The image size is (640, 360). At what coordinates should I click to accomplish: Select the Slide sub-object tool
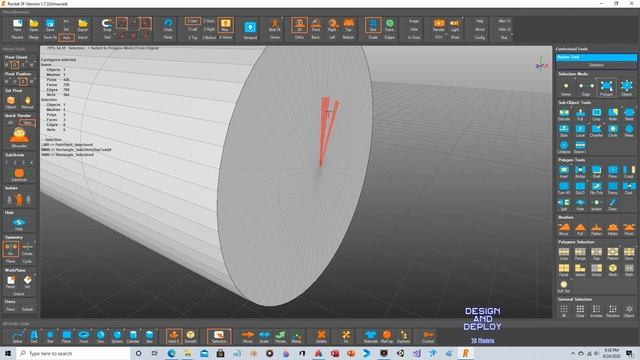pyautogui.click(x=564, y=129)
